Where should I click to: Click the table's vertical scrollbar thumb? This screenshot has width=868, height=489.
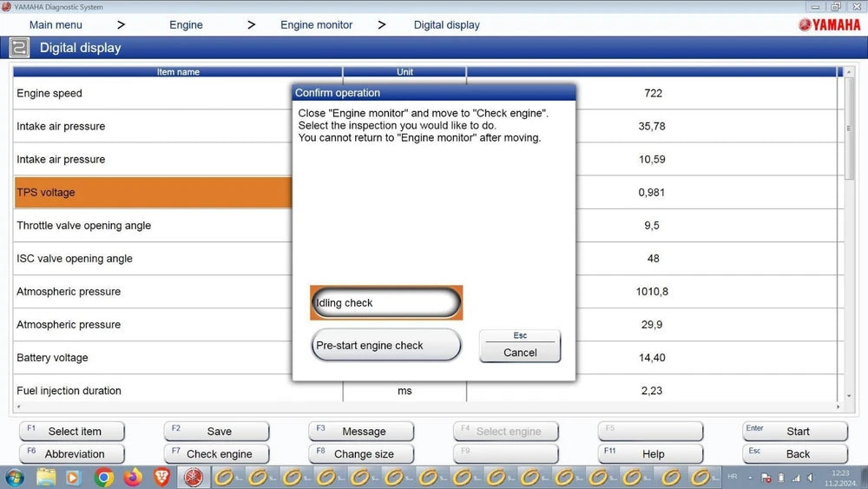849,129
